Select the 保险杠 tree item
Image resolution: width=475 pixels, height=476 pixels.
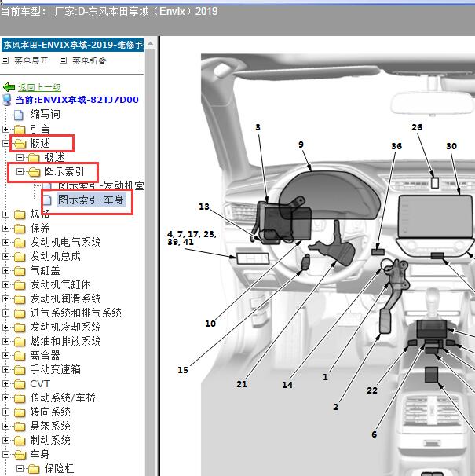tap(59, 469)
